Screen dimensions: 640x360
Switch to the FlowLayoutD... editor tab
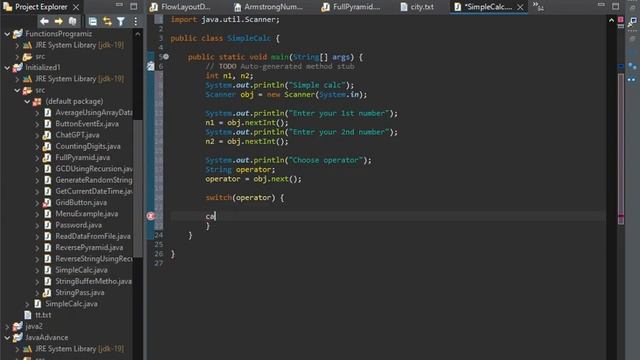click(180, 7)
